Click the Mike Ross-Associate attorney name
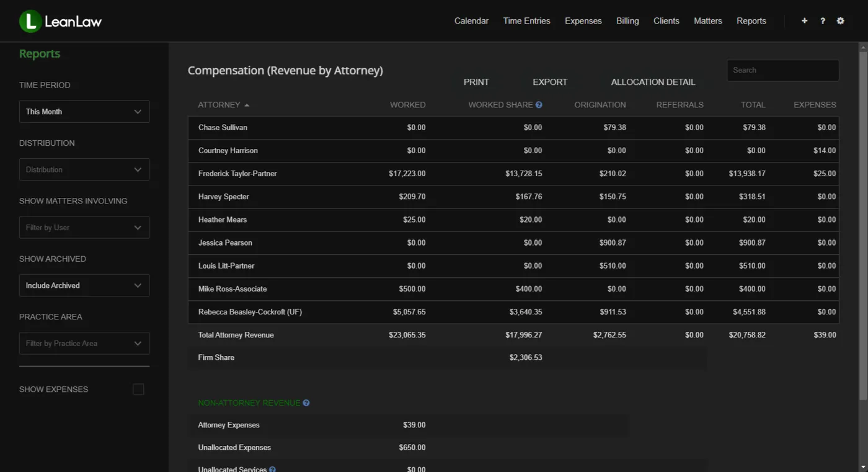The height and width of the screenshot is (472, 868). pyautogui.click(x=232, y=289)
